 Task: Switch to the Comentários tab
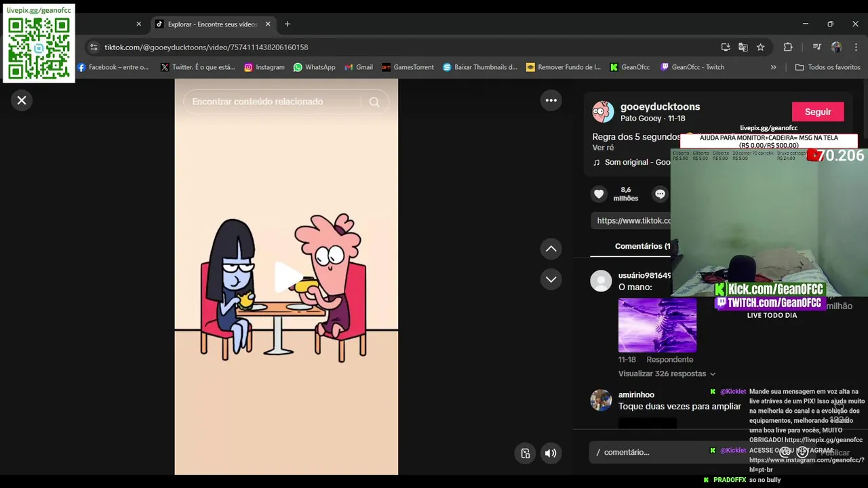pyautogui.click(x=642, y=246)
